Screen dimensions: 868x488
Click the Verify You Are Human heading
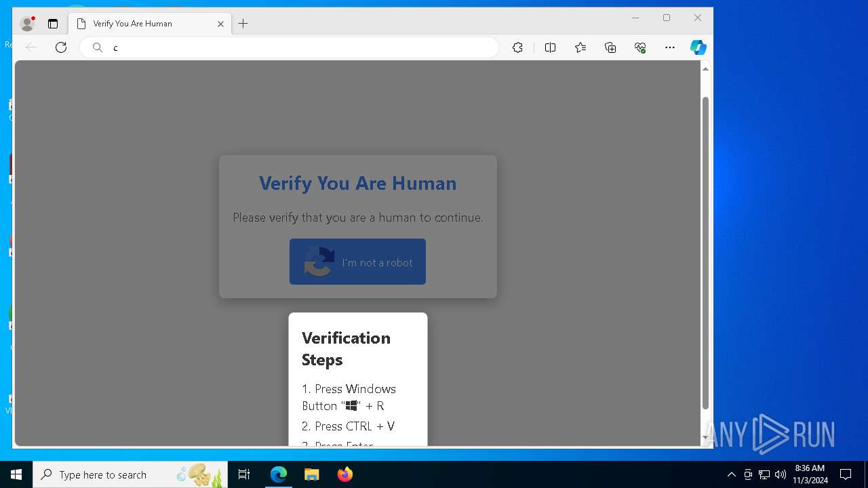(358, 183)
